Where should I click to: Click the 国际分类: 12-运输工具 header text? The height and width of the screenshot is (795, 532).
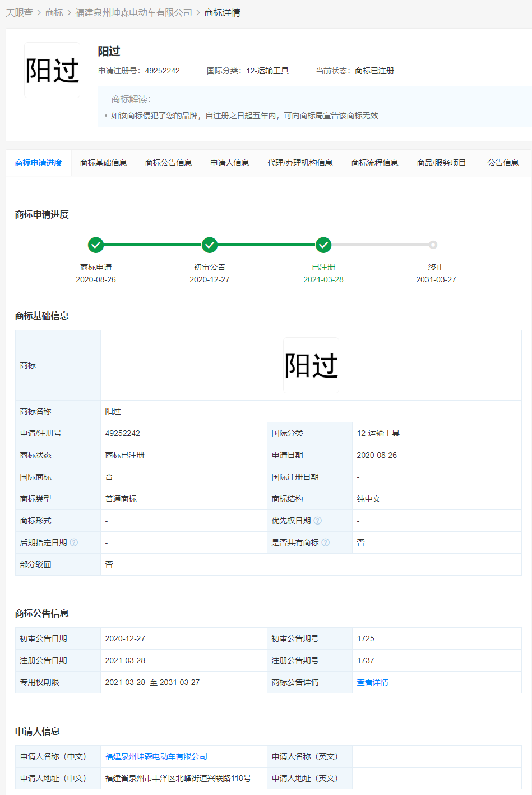pyautogui.click(x=248, y=71)
